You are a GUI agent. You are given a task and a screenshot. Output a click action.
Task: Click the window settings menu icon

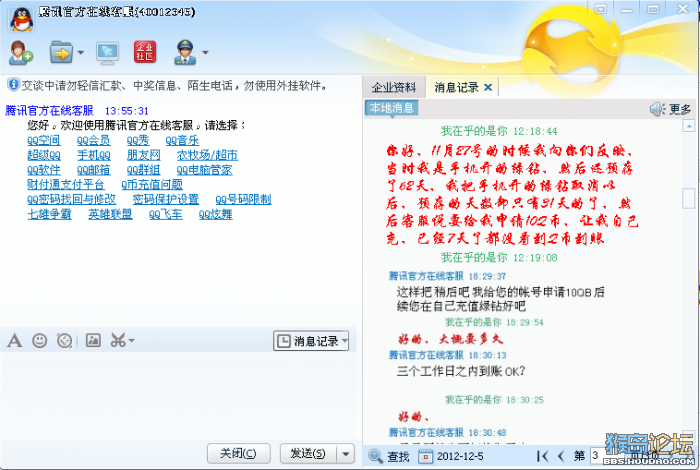601,8
